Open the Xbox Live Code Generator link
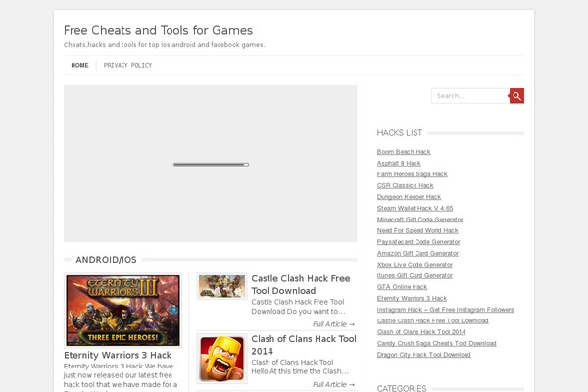This screenshot has height=392, width=588. 415,264
